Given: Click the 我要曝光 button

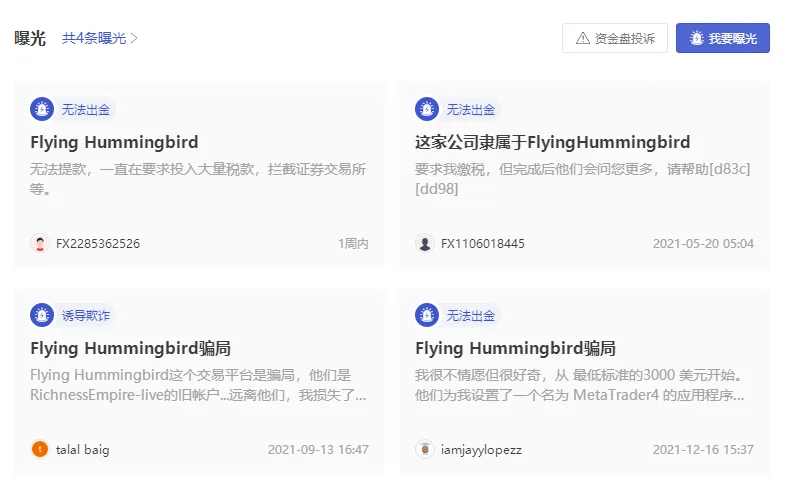Looking at the screenshot, I should pos(723,38).
